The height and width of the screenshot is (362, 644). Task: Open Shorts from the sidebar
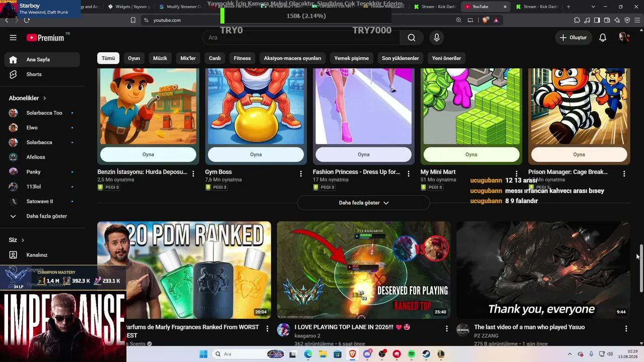[42, 74]
